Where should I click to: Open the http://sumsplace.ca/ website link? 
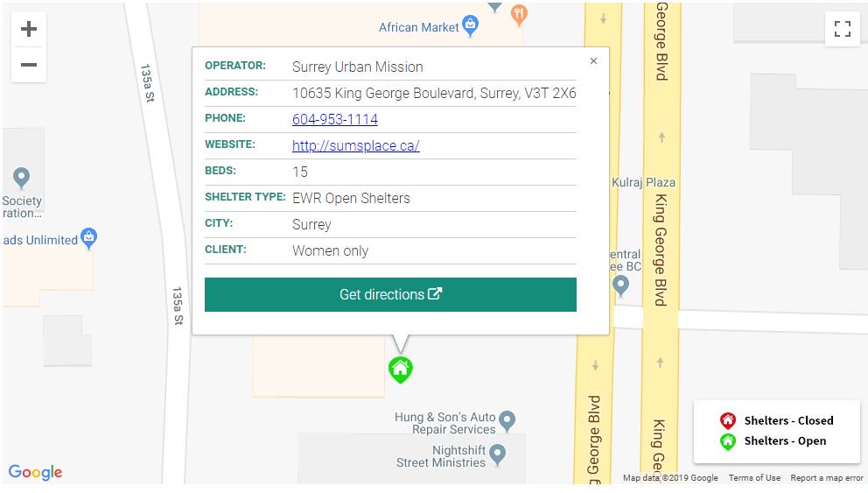[356, 145]
